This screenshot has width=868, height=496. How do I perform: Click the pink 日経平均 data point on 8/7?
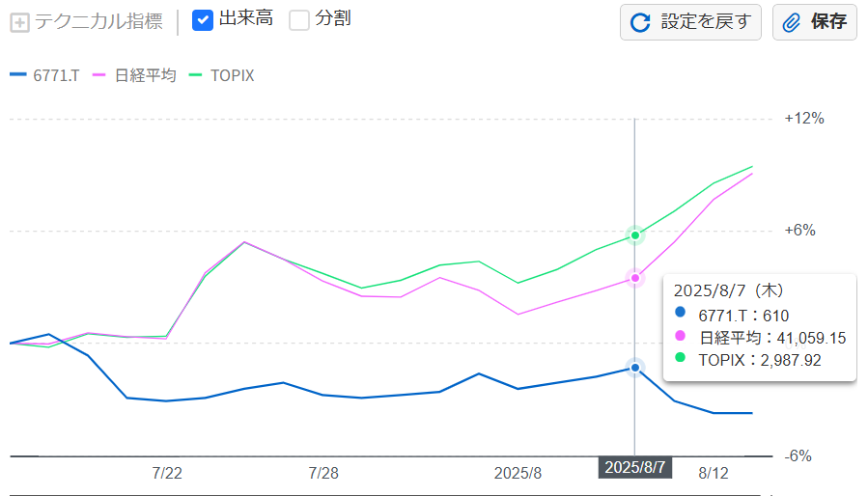coord(635,278)
